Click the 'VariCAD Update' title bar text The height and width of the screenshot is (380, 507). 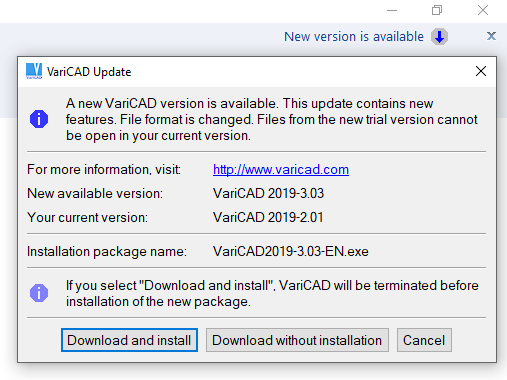point(89,72)
